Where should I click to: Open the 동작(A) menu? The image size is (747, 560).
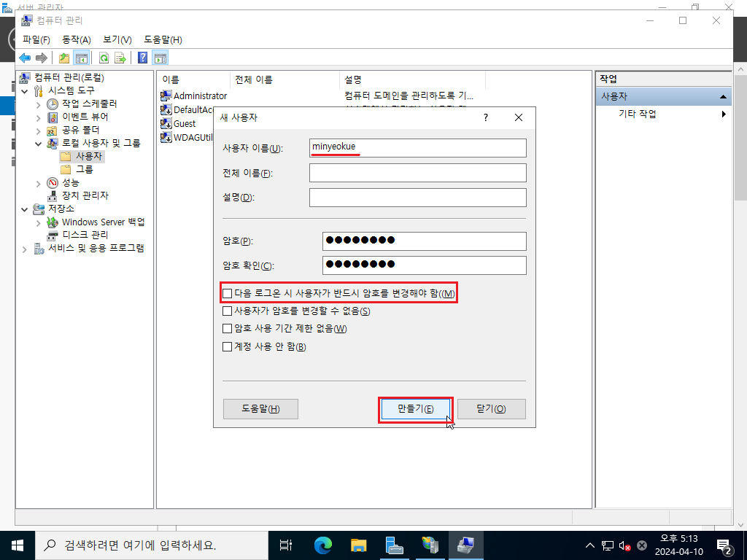[x=76, y=40]
